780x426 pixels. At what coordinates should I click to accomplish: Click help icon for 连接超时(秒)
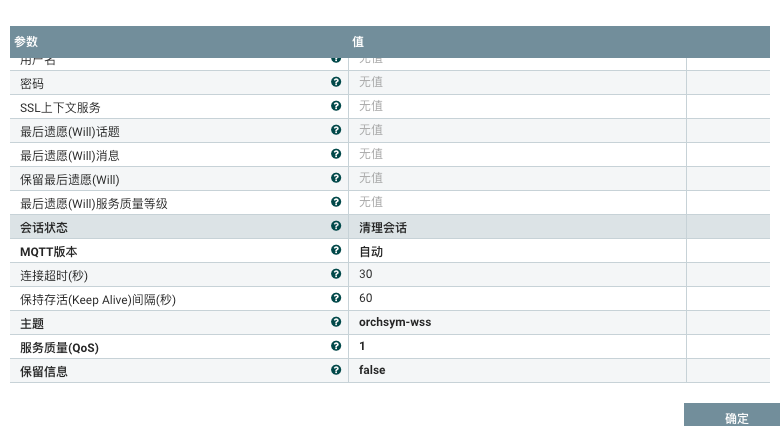[x=336, y=274]
